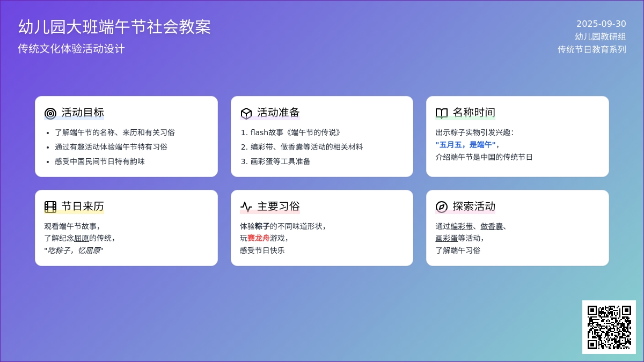Select the 活动准备 card heading
The width and height of the screenshot is (644, 362).
click(x=278, y=113)
